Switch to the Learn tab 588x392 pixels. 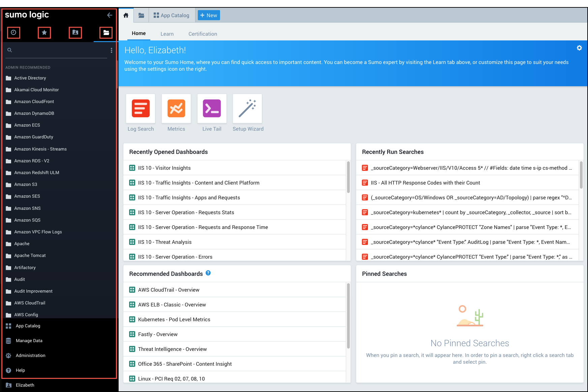click(167, 34)
